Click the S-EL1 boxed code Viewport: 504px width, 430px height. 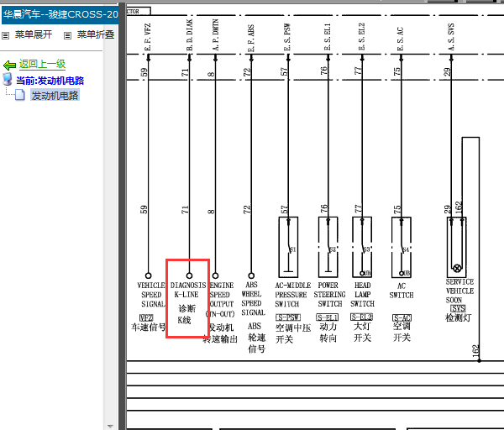(x=328, y=317)
